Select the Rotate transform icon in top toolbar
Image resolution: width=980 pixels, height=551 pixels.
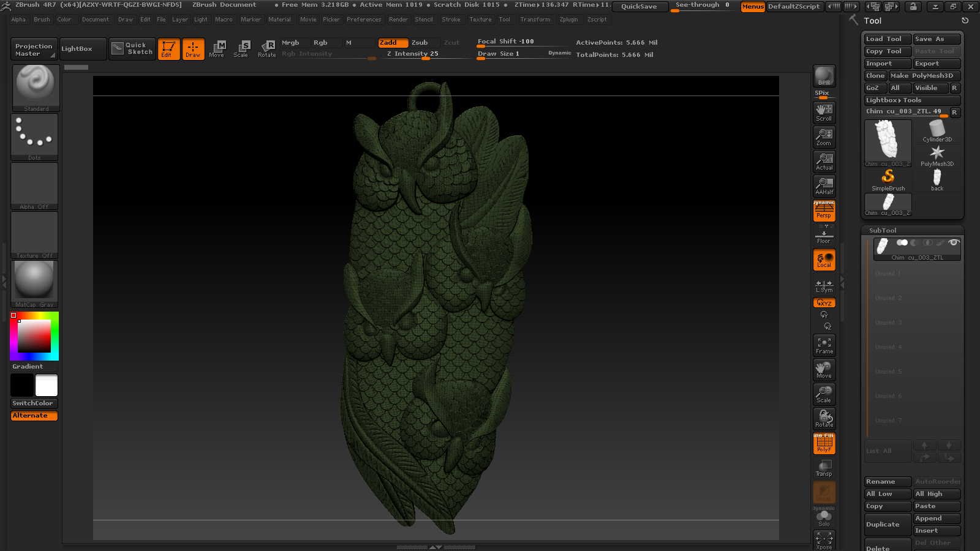click(x=266, y=49)
